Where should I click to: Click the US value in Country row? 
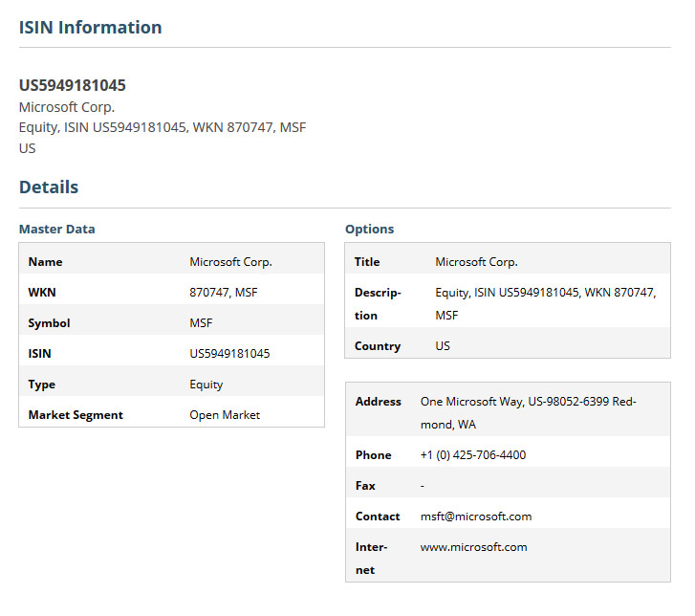coord(443,346)
